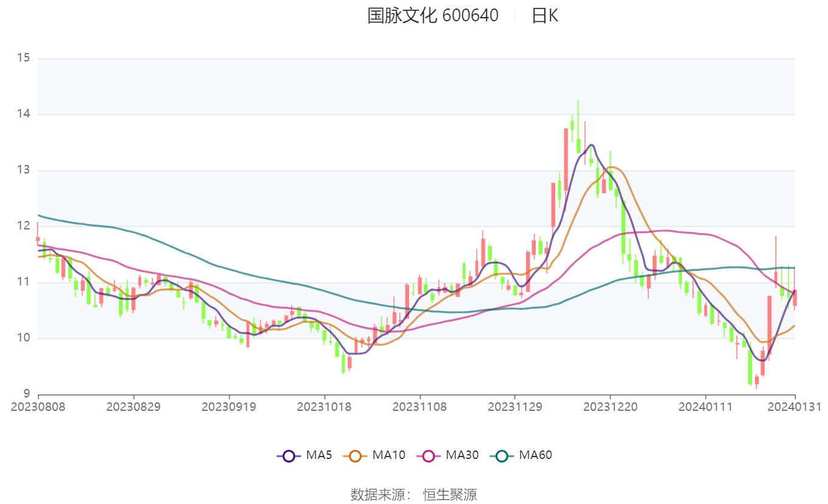This screenshot has width=828, height=504.
Task: Click the 20230919 date axis label
Action: tap(229, 406)
